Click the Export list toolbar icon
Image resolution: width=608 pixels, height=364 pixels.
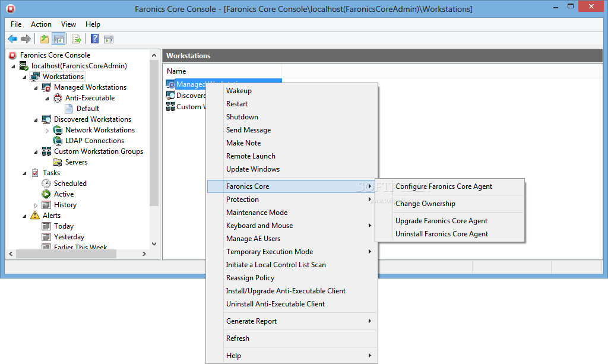pos(77,39)
